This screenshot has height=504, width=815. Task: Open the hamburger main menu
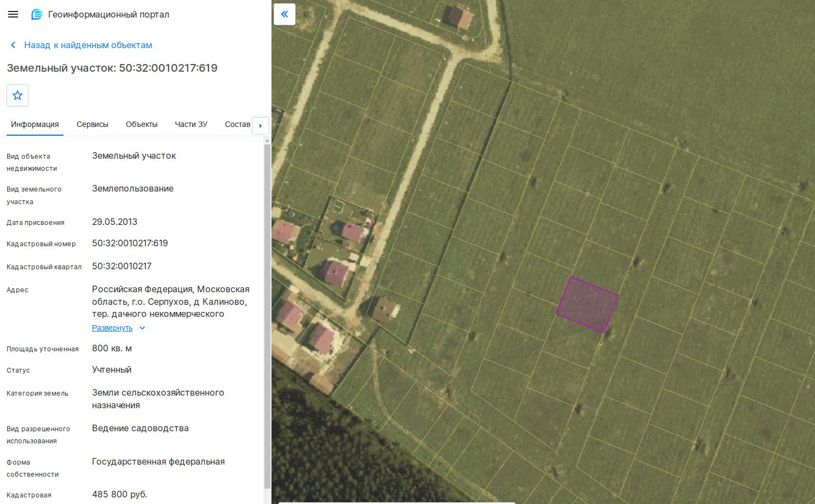pos(13,15)
